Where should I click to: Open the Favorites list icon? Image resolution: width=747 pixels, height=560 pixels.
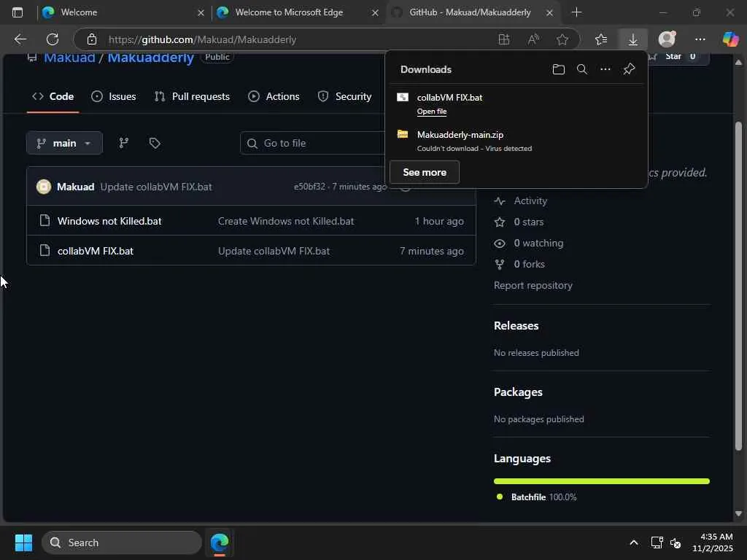[x=601, y=39]
